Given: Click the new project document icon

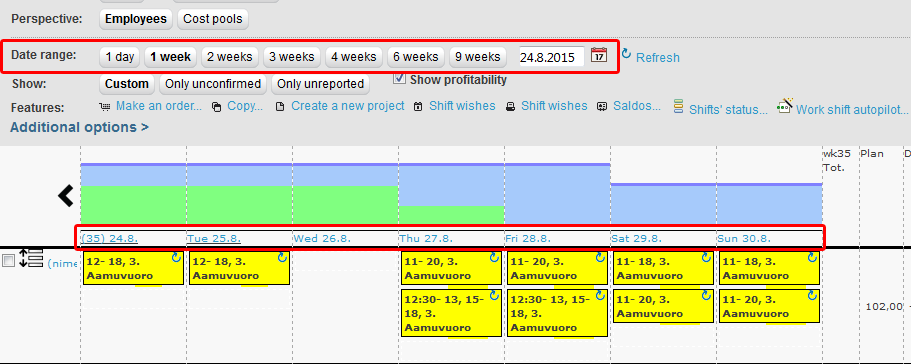Looking at the screenshot, I should pos(280,107).
